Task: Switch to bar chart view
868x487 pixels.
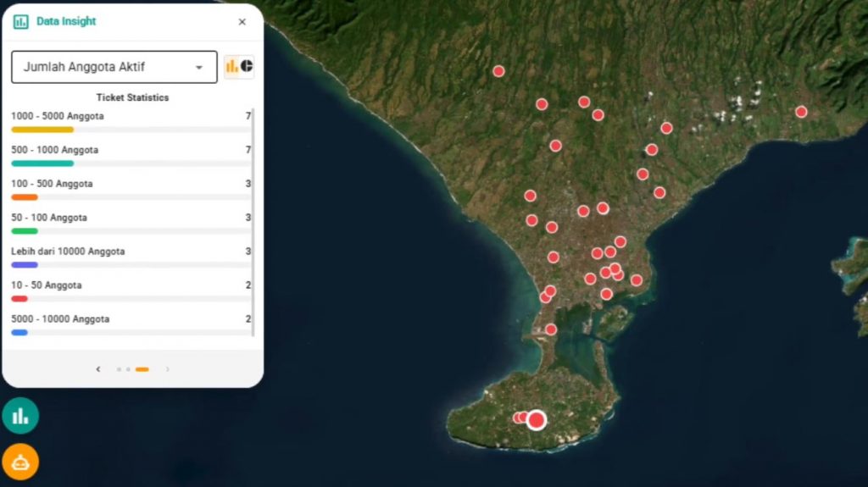Action: tap(231, 66)
